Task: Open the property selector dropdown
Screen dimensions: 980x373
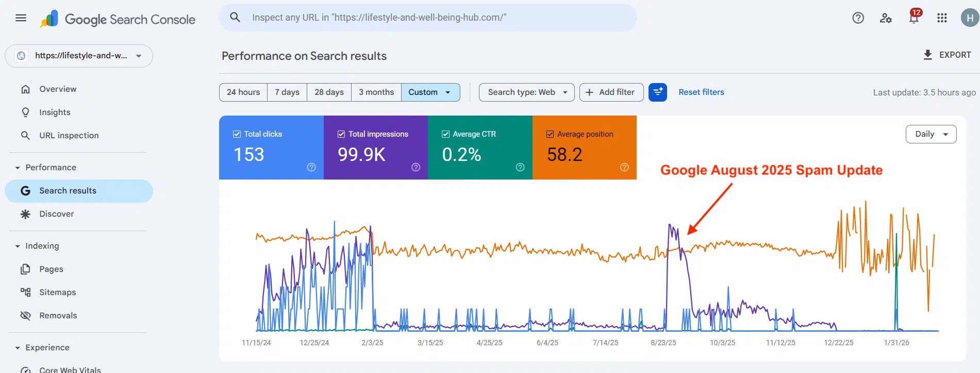Action: 79,56
